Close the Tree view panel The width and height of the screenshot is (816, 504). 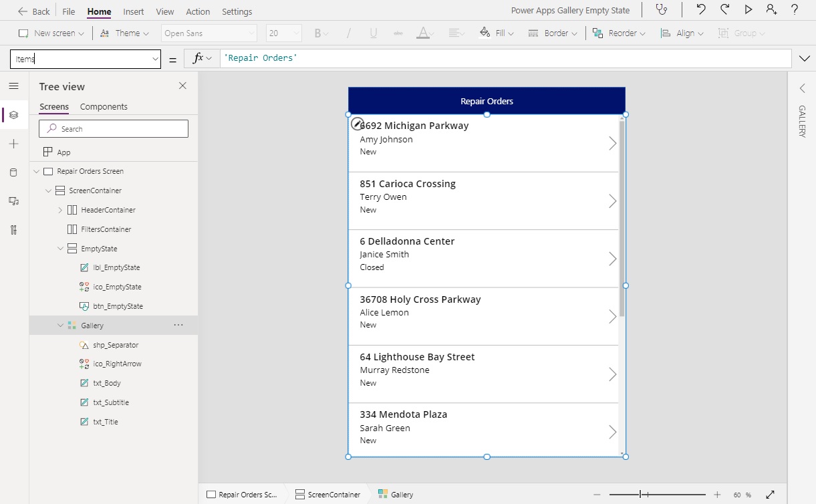(182, 86)
